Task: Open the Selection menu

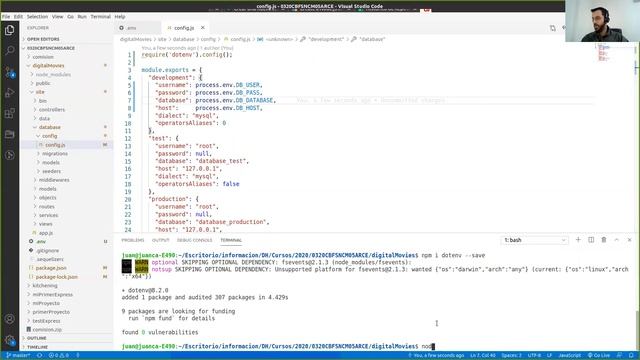Action: coord(38,17)
